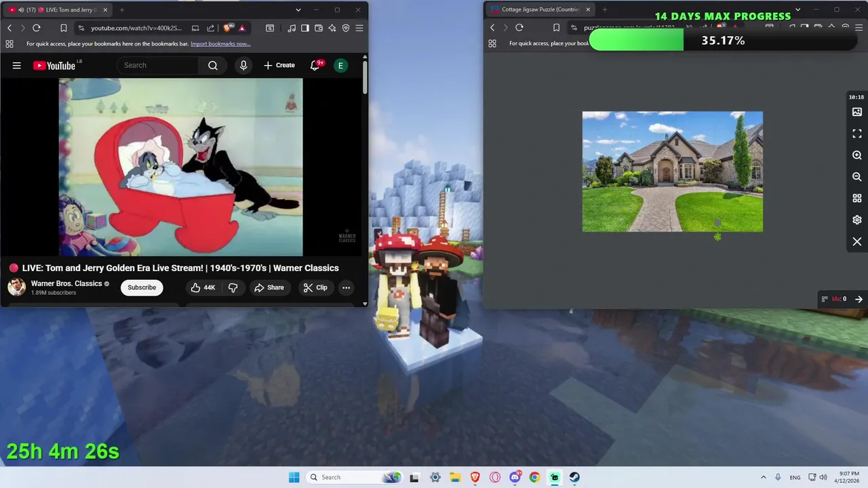This screenshot has height=488, width=868.
Task: Show the puzzle preview image icon
Action: click(857, 112)
